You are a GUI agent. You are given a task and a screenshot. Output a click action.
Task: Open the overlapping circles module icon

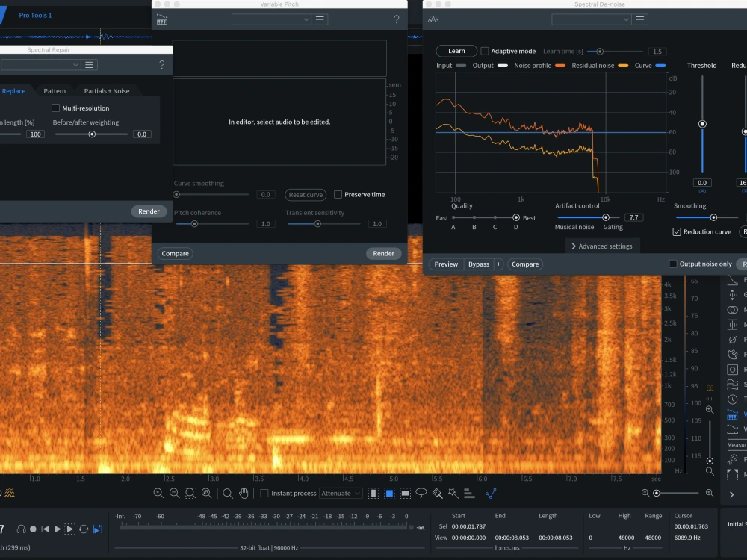click(x=732, y=310)
